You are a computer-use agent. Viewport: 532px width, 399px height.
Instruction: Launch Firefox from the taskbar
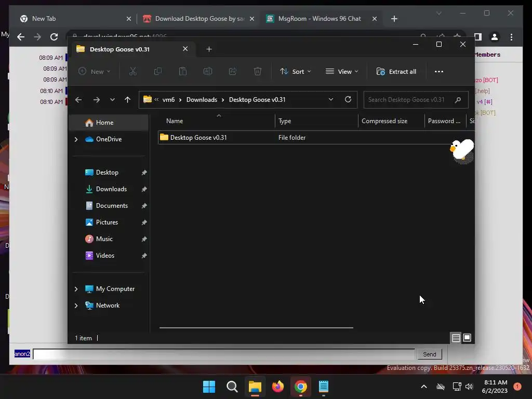pyautogui.click(x=278, y=387)
